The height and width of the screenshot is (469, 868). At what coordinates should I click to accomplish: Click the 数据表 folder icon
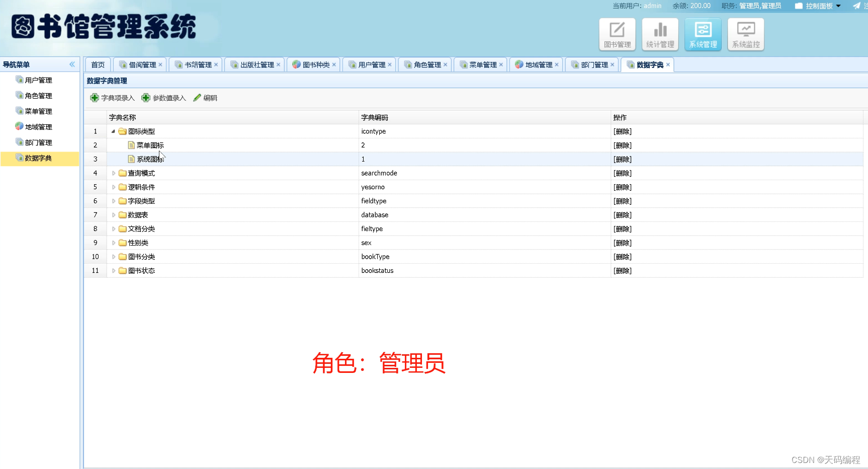pyautogui.click(x=122, y=215)
